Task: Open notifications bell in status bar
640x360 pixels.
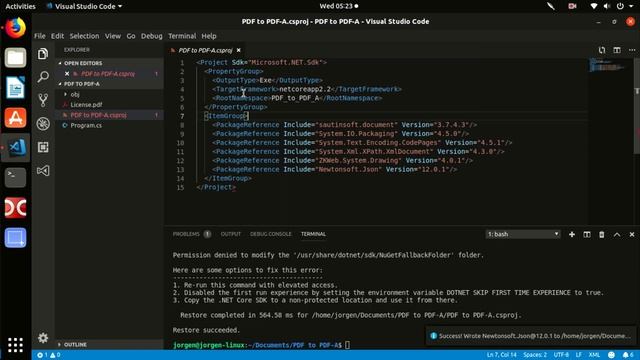Action: tap(628, 355)
